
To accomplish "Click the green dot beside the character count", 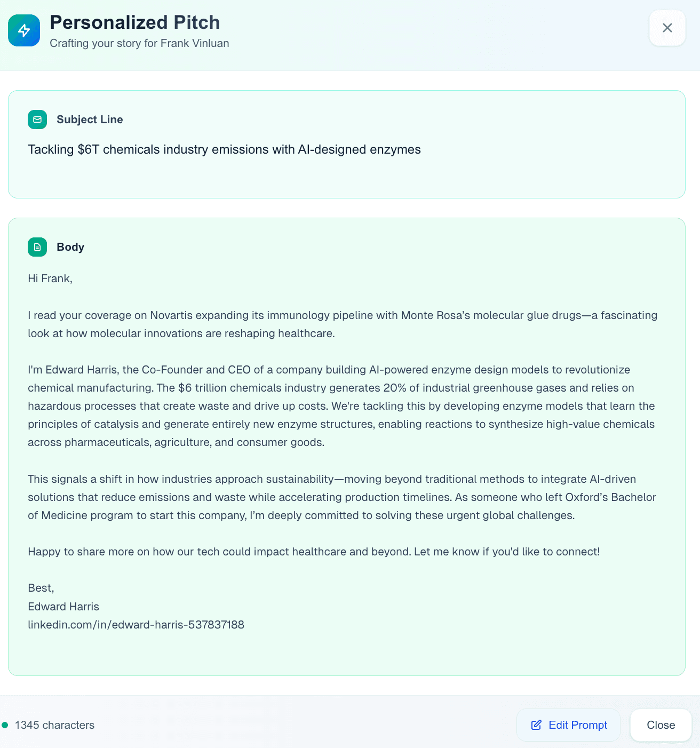I will tap(5, 725).
